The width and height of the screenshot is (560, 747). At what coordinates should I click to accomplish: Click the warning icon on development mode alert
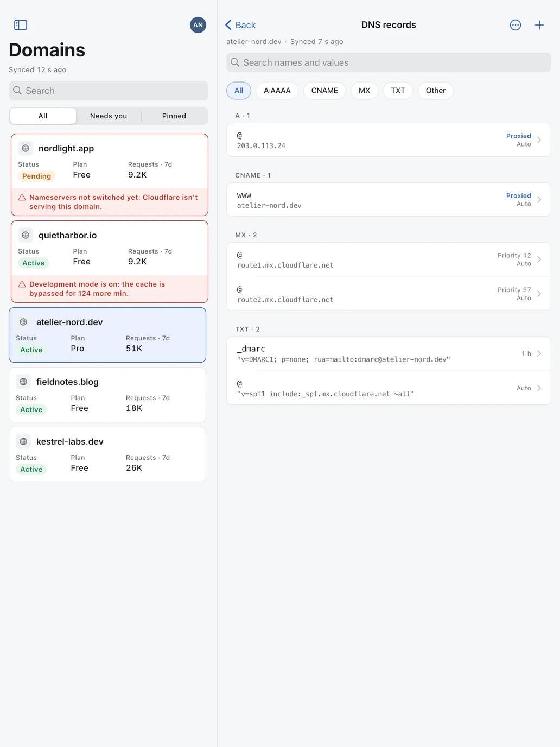coord(22,284)
